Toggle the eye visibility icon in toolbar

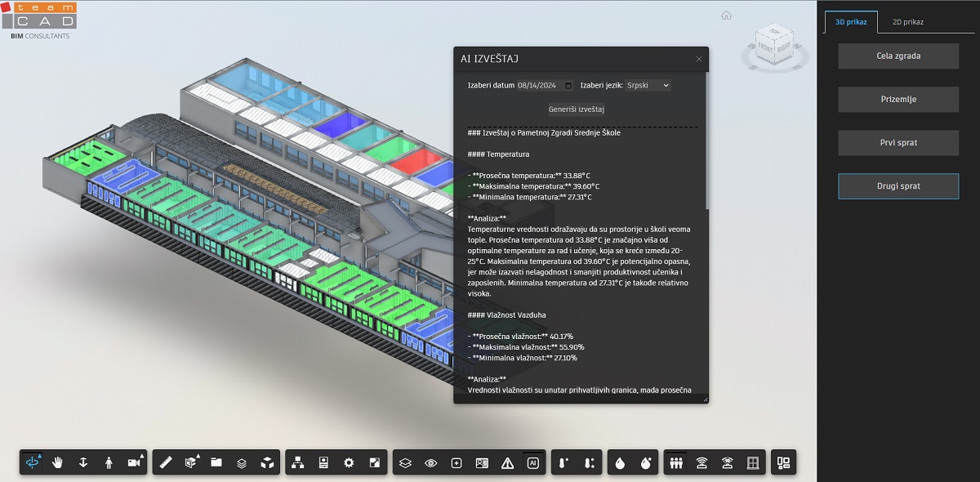[431, 462]
